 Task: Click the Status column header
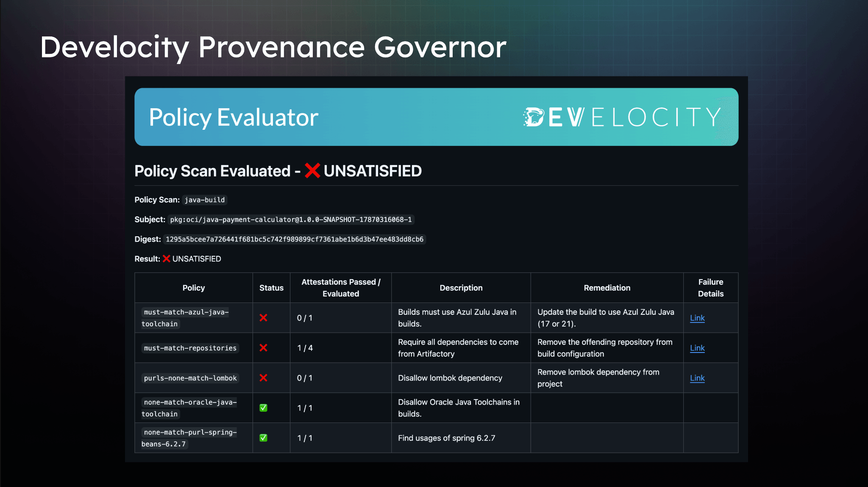pyautogui.click(x=271, y=288)
